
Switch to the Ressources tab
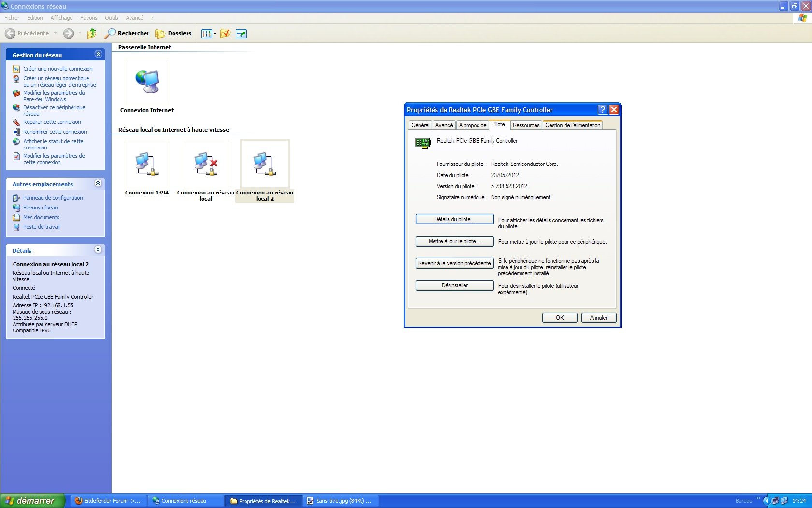(x=526, y=125)
